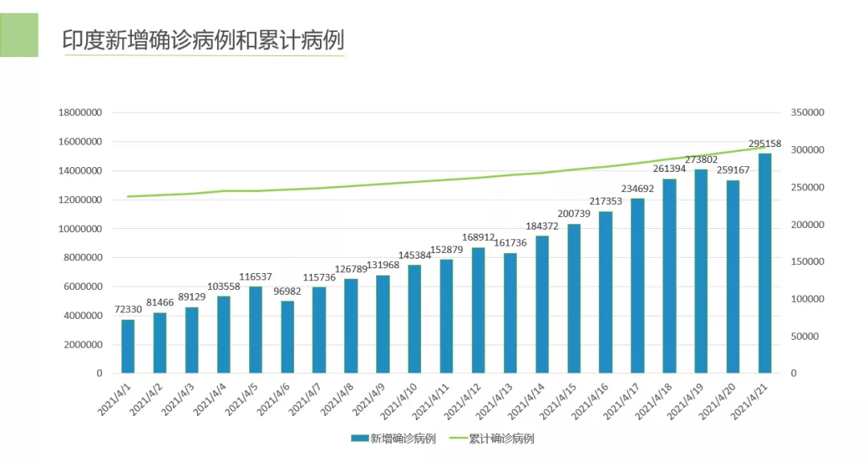Image resolution: width=868 pixels, height=461 pixels.
Task: Select the bar labeled 116537
Action: [256, 329]
